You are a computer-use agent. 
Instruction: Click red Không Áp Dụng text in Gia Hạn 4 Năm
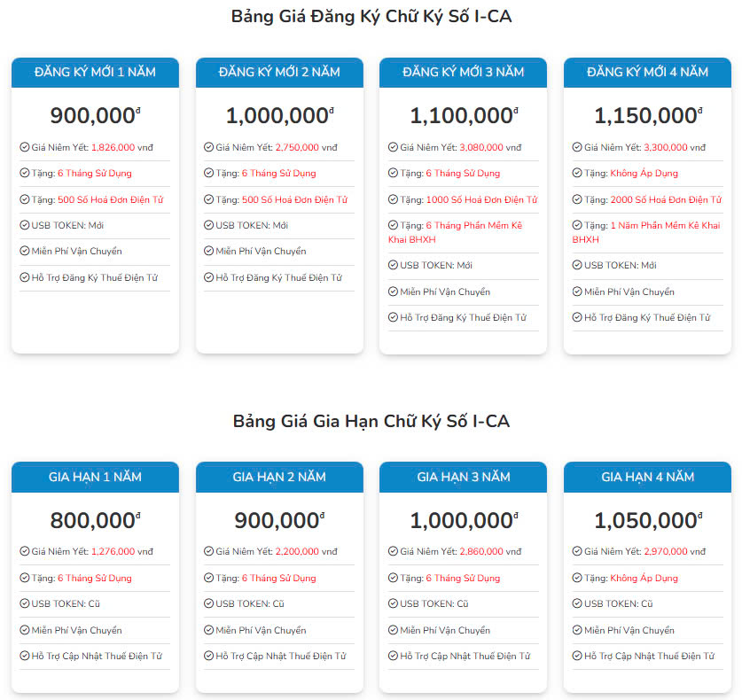(x=644, y=578)
